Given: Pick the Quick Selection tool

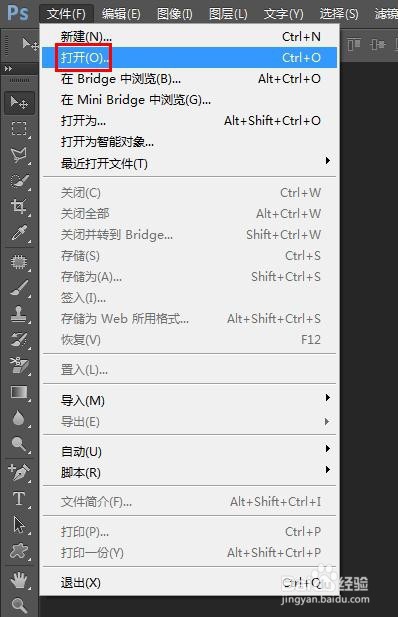Looking at the screenshot, I should click(x=19, y=181).
